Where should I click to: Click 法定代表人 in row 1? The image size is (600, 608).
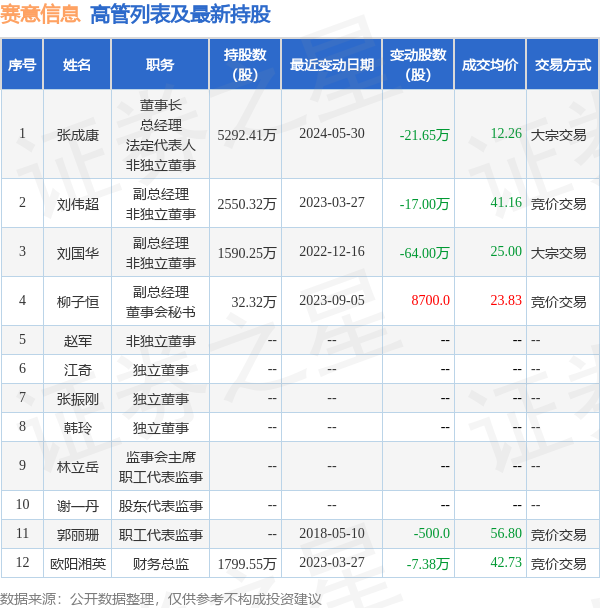pos(161,145)
